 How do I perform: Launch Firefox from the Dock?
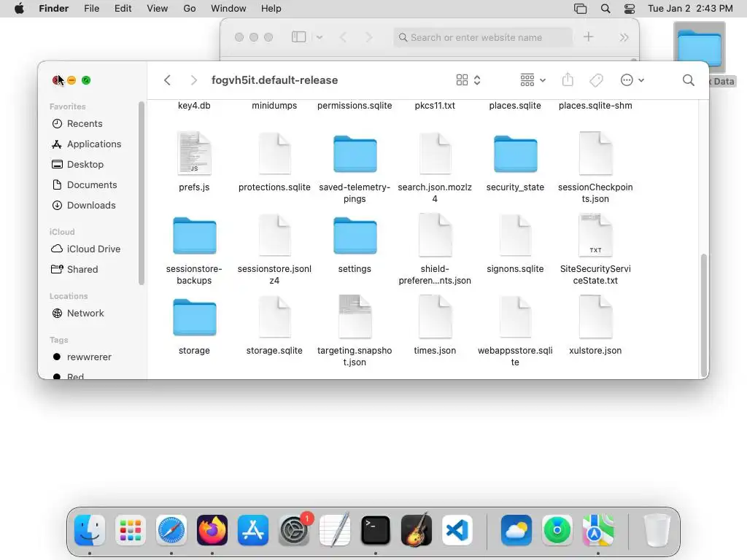pos(212,530)
